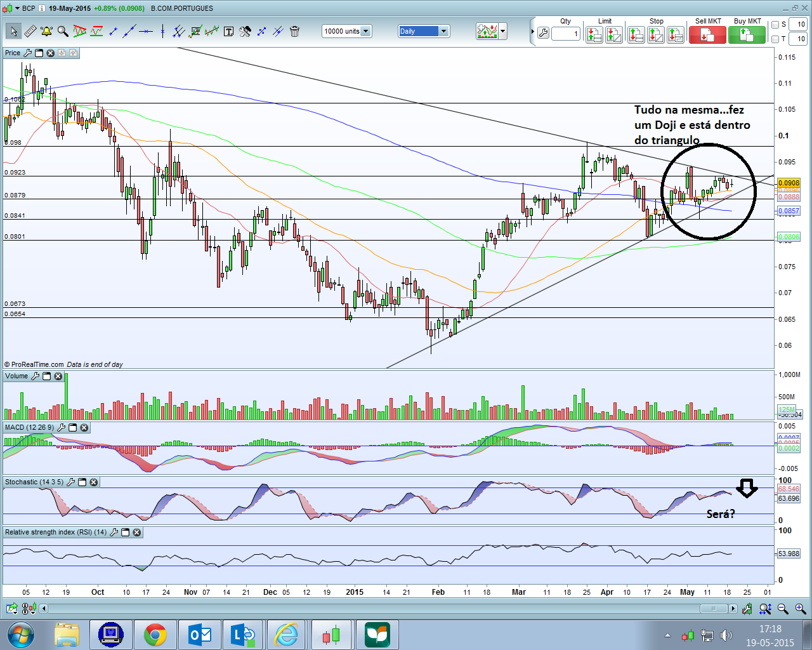Click the trash can delete drawings icon
Image resolution: width=812 pixels, height=650 pixels.
(294, 31)
